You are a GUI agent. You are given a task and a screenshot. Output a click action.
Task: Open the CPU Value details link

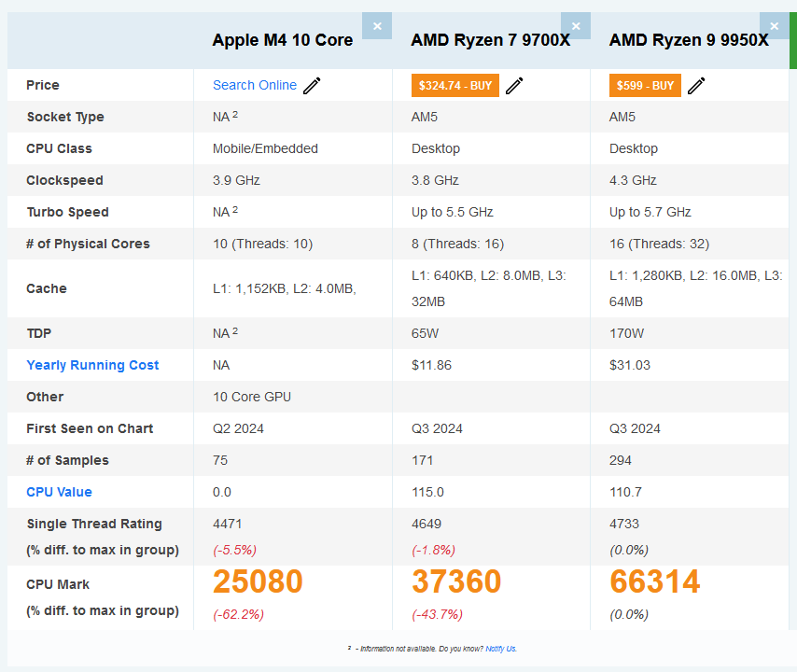click(x=59, y=492)
